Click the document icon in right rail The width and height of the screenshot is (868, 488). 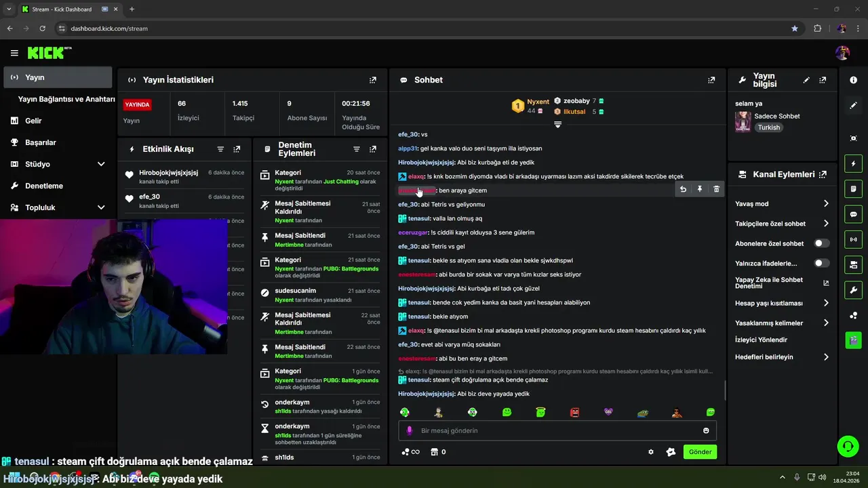(853, 188)
